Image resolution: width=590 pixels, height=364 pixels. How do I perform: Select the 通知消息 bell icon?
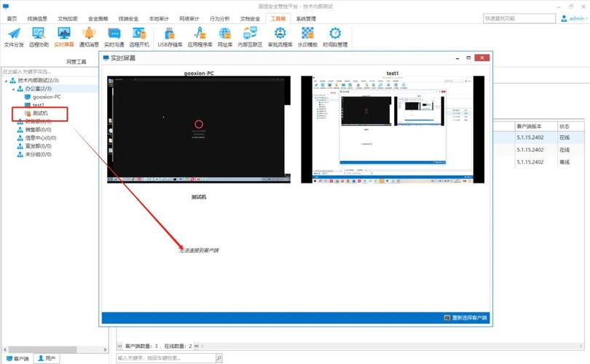[89, 36]
